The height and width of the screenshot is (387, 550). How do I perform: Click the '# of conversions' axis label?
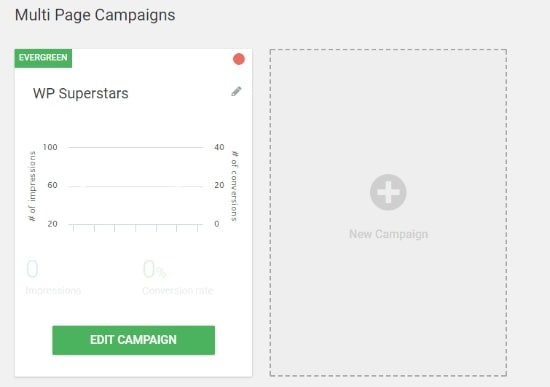coord(234,186)
